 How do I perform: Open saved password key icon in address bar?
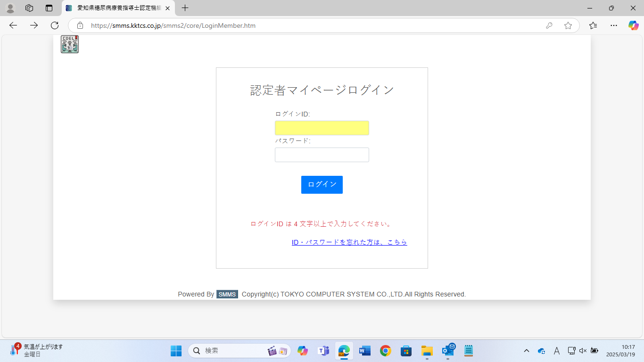[x=549, y=25]
